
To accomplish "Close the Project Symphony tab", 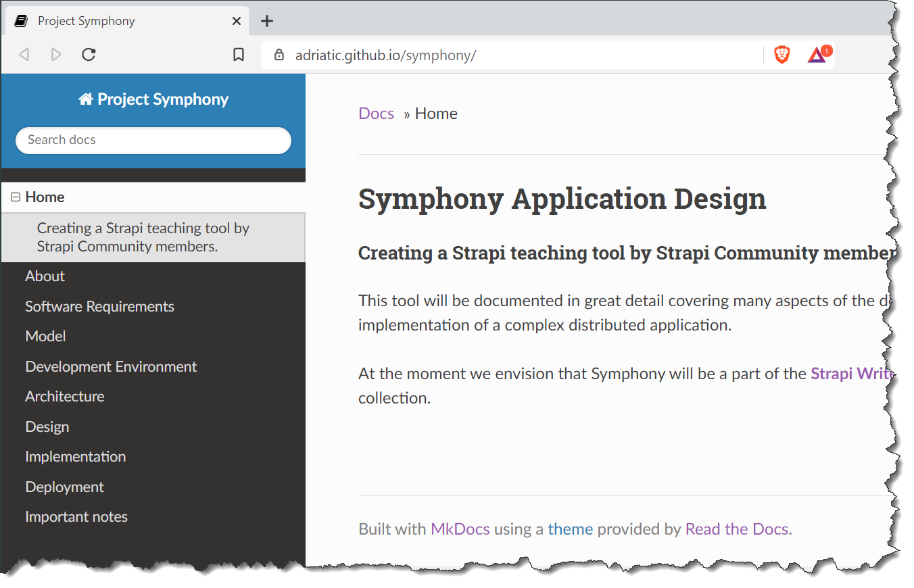I will pos(237,21).
